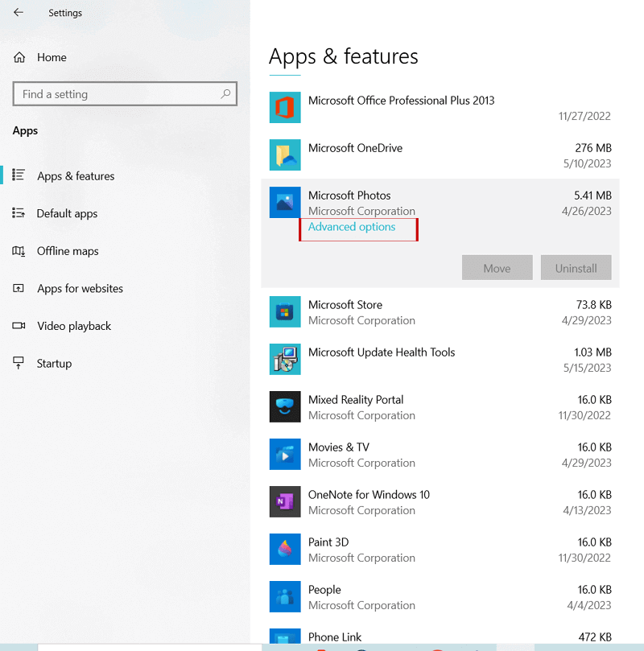Click the 5.41 MB size value
644x651 pixels.
pyautogui.click(x=592, y=196)
